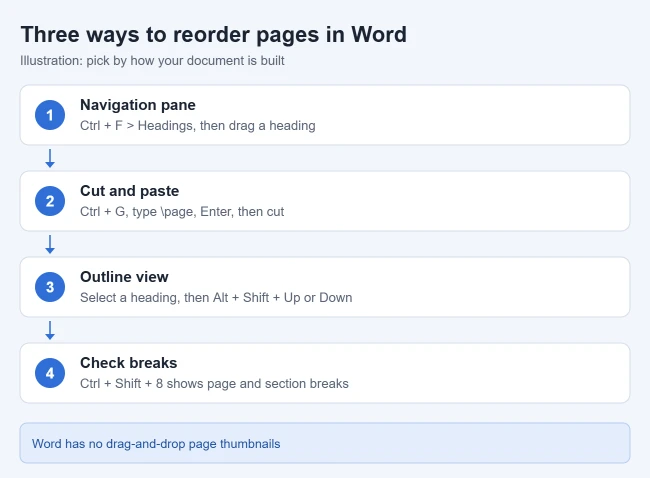Click the subtitle 'Illustration: pick by how your document is built'

pyautogui.click(x=152, y=61)
